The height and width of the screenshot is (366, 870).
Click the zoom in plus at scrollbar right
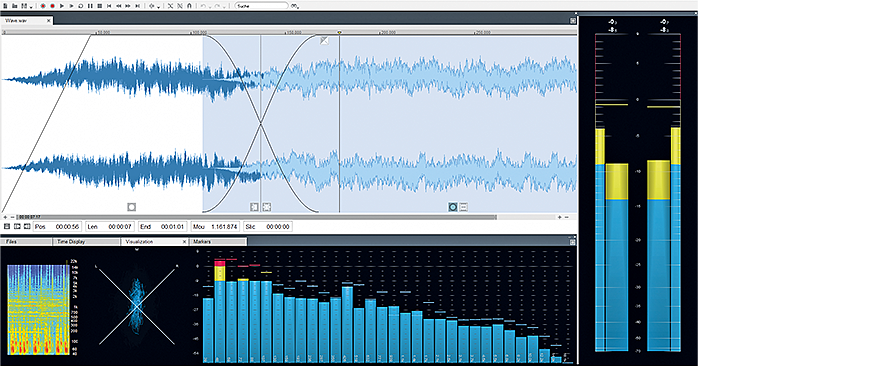point(559,217)
